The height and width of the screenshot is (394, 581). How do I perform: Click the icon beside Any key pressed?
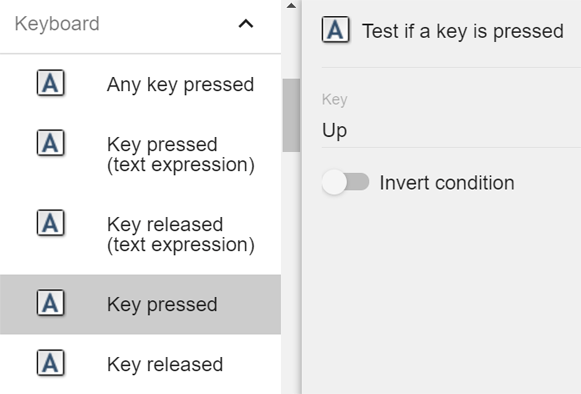(x=50, y=83)
